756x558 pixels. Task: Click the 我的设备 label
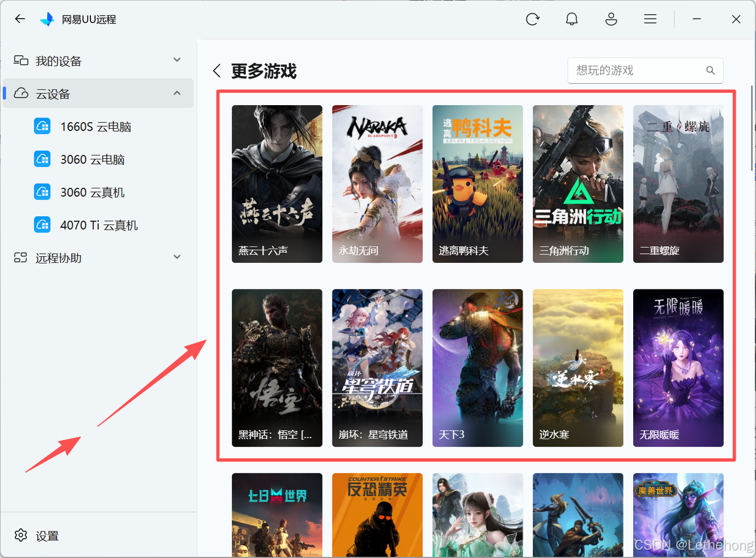point(58,61)
